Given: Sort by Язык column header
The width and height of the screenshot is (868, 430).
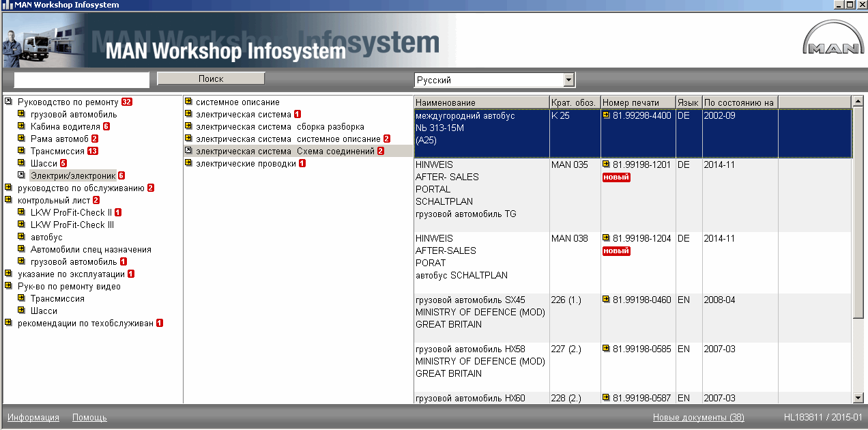Looking at the screenshot, I should pos(689,102).
